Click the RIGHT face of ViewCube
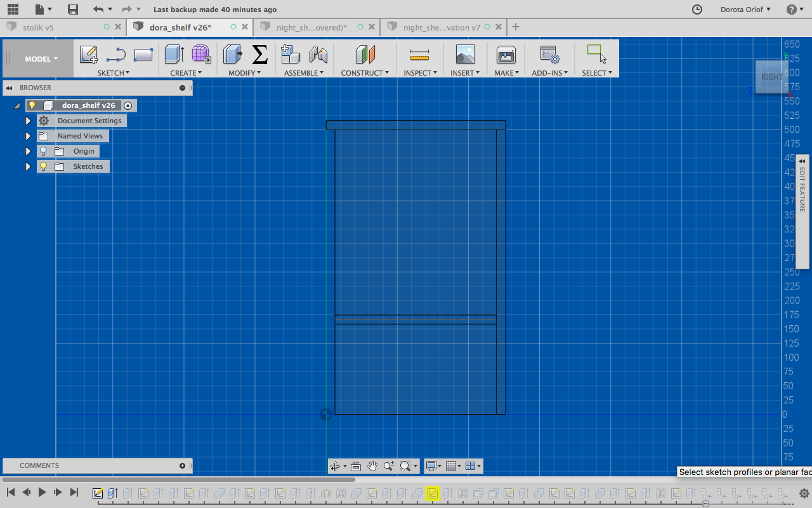The height and width of the screenshot is (508, 812). [771, 77]
